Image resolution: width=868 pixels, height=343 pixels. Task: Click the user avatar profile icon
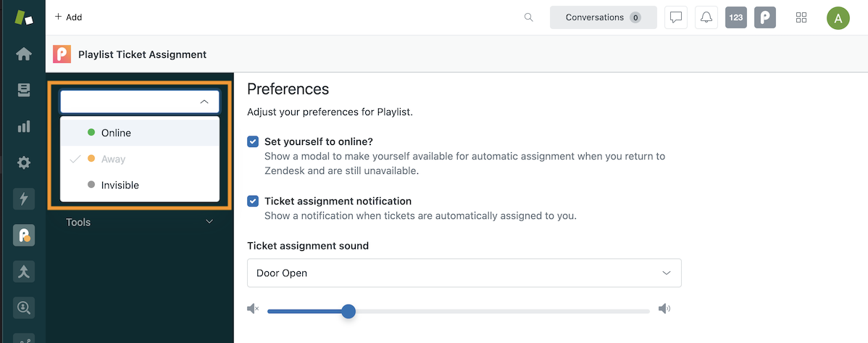tap(838, 18)
